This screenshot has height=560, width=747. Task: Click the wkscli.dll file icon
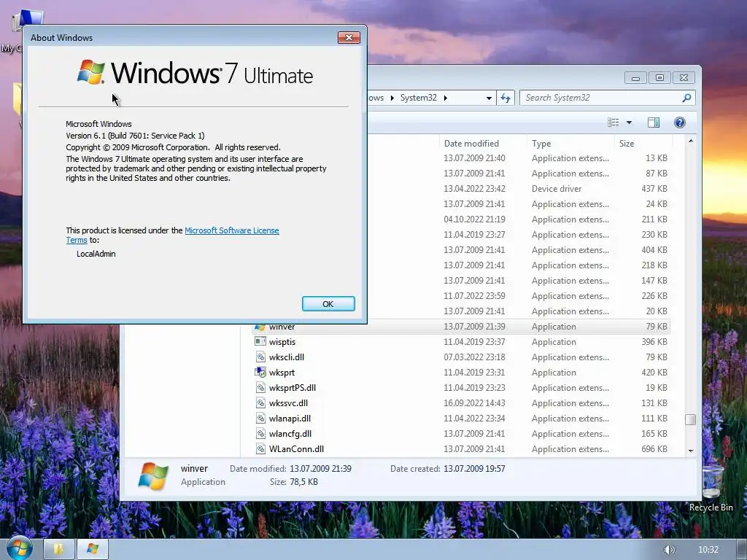pos(260,357)
